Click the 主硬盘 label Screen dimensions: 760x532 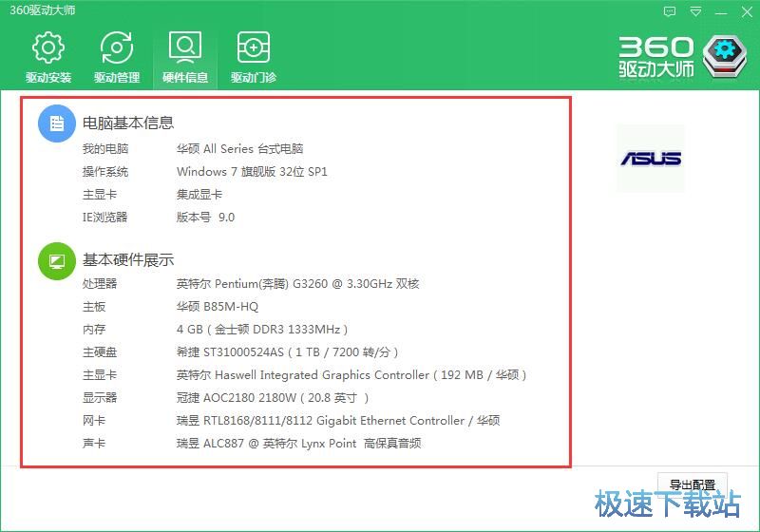tap(100, 352)
